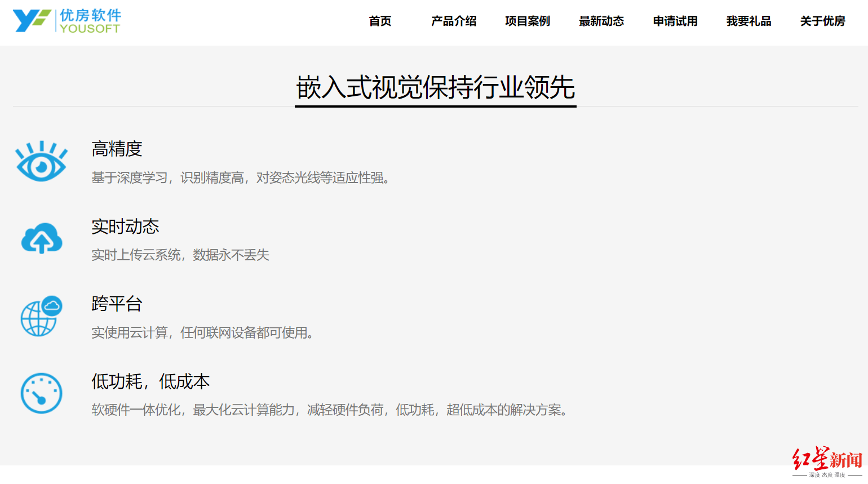
Task: Visit the 关于优房 page
Action: point(822,21)
